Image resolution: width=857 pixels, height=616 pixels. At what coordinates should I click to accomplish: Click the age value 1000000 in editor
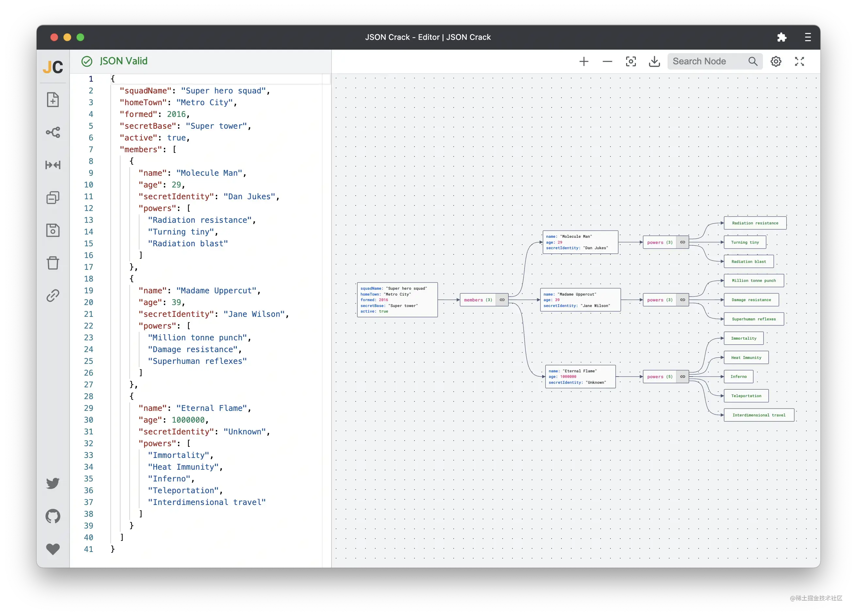(x=188, y=420)
